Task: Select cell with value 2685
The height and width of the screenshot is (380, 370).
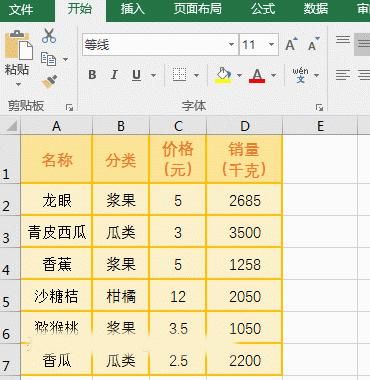Action: [x=245, y=199]
